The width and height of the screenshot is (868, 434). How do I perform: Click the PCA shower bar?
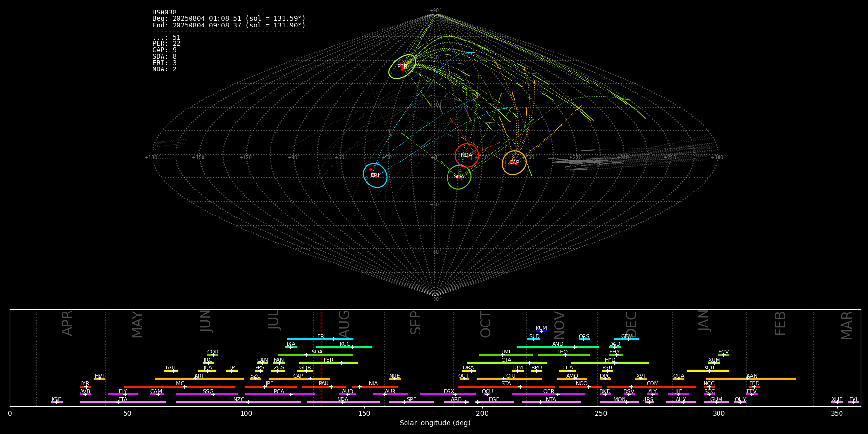[280, 394]
